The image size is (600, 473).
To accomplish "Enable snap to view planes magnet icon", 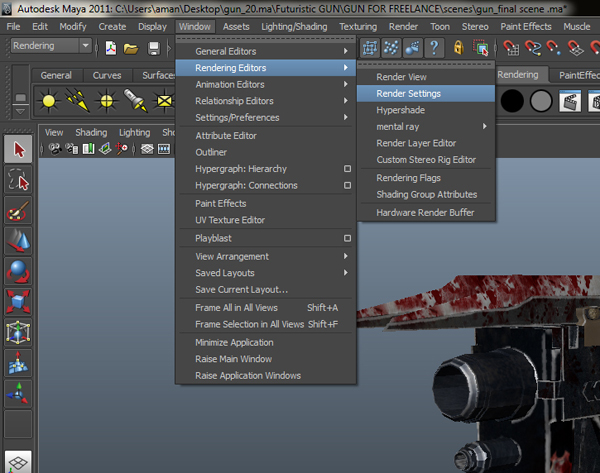I will (575, 48).
